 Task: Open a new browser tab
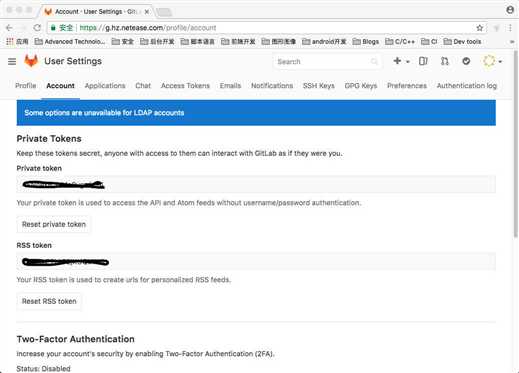point(164,12)
